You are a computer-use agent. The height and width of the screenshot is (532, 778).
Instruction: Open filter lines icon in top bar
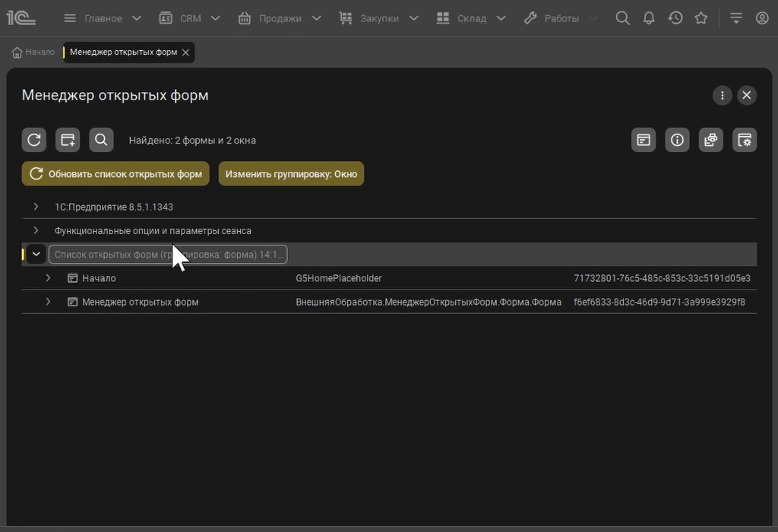click(x=736, y=18)
